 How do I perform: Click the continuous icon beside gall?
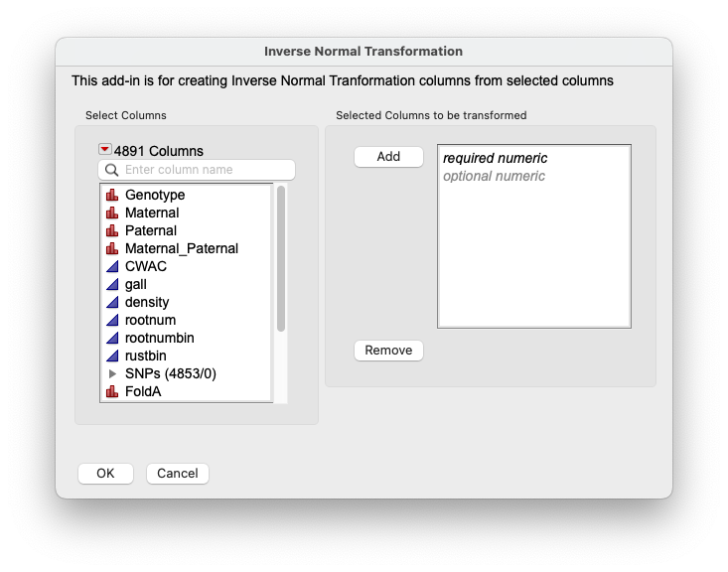(112, 284)
